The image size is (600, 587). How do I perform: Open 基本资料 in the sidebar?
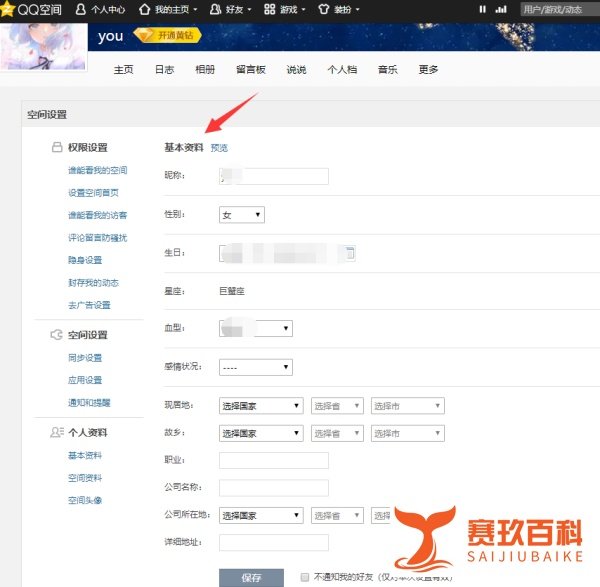[x=85, y=455]
